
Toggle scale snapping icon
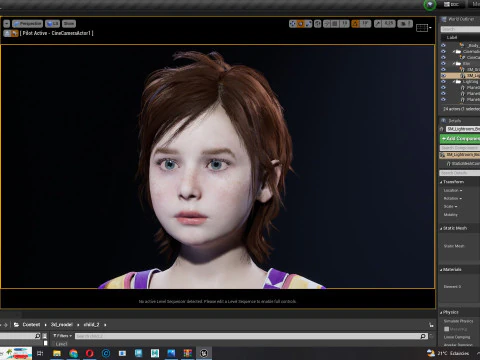tap(378, 24)
